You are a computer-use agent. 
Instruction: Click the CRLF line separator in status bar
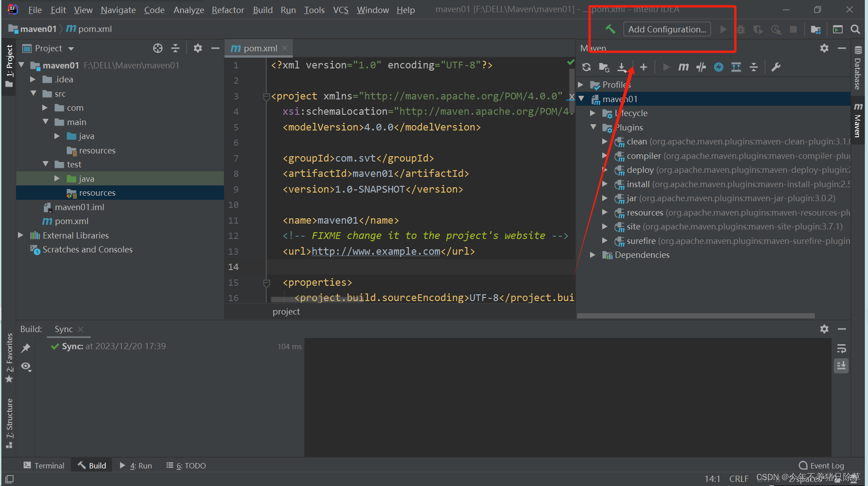click(x=739, y=479)
